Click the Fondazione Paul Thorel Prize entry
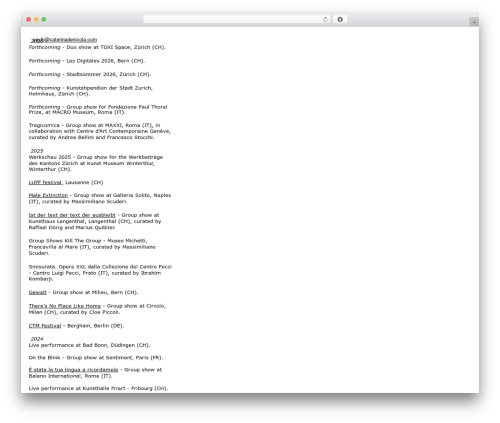Screen dimensions: 500x423 (98, 110)
